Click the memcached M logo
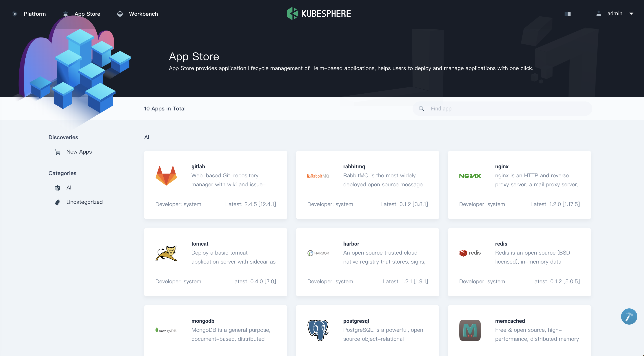Viewport: 644px width, 356px height. pos(470,330)
